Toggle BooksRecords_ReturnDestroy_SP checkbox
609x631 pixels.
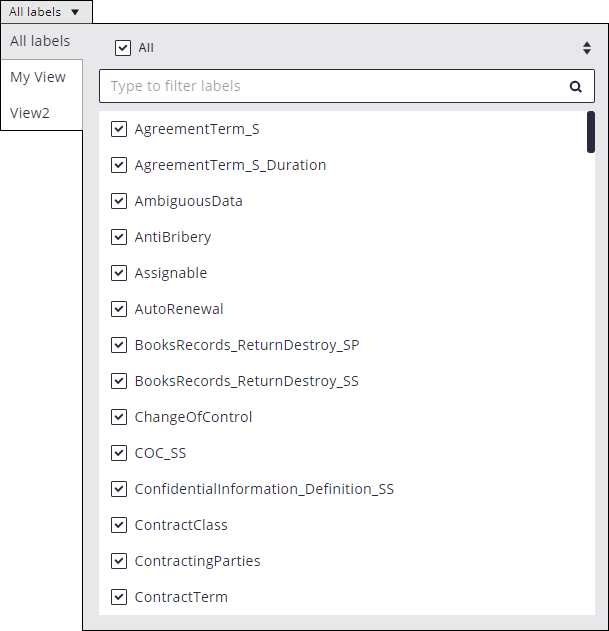(119, 345)
